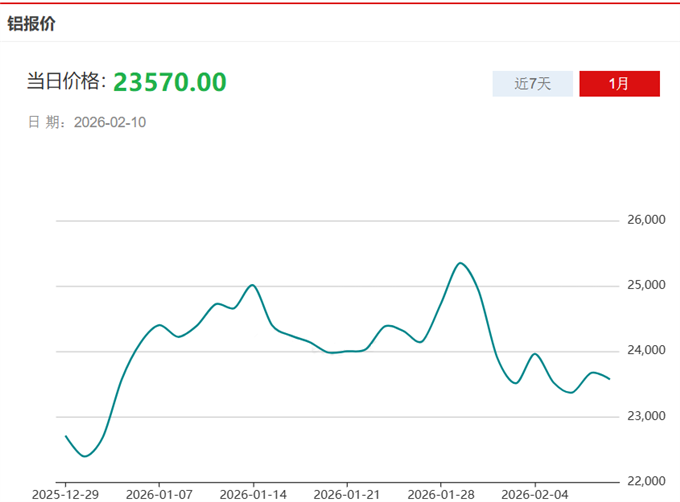
Task: Click the date text 2026-02-10
Action: (111, 122)
